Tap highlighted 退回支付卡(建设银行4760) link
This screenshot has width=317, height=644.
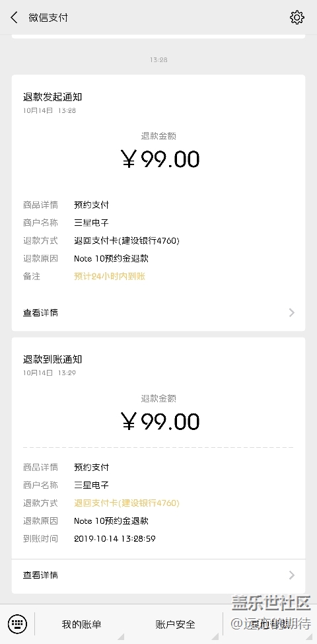click(x=127, y=503)
